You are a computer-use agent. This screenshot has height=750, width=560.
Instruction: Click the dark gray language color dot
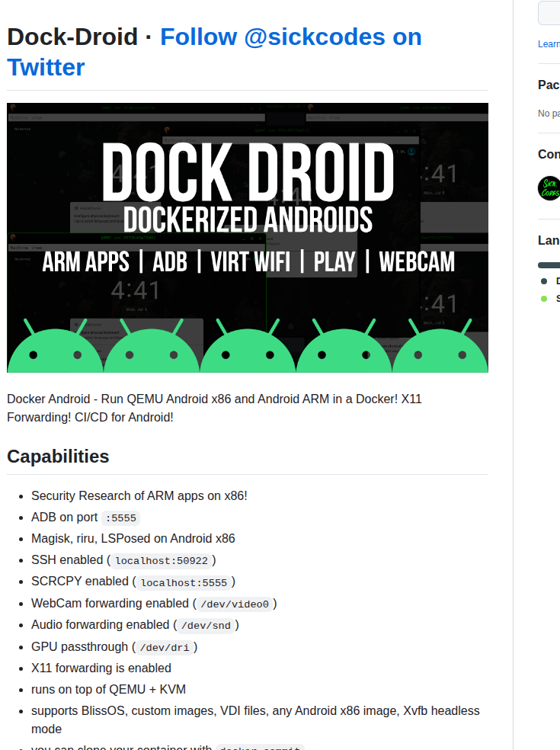coord(544,281)
